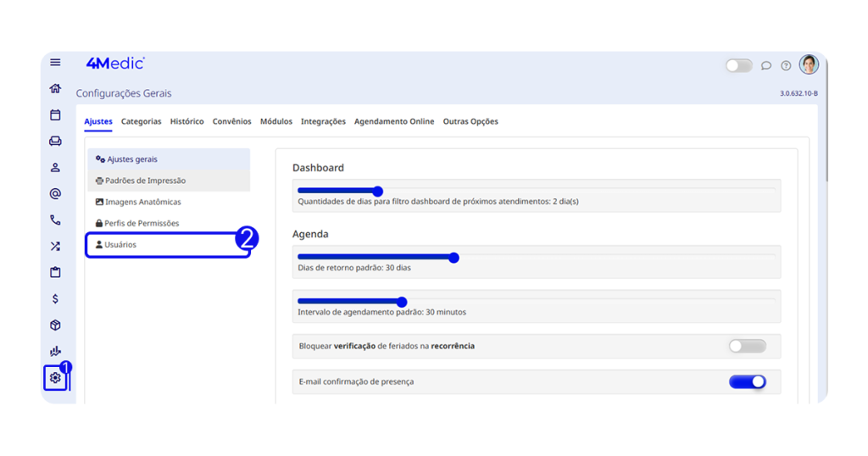Select Usuários in the settings list
Viewport: 868px width, 456px height.
(x=120, y=245)
